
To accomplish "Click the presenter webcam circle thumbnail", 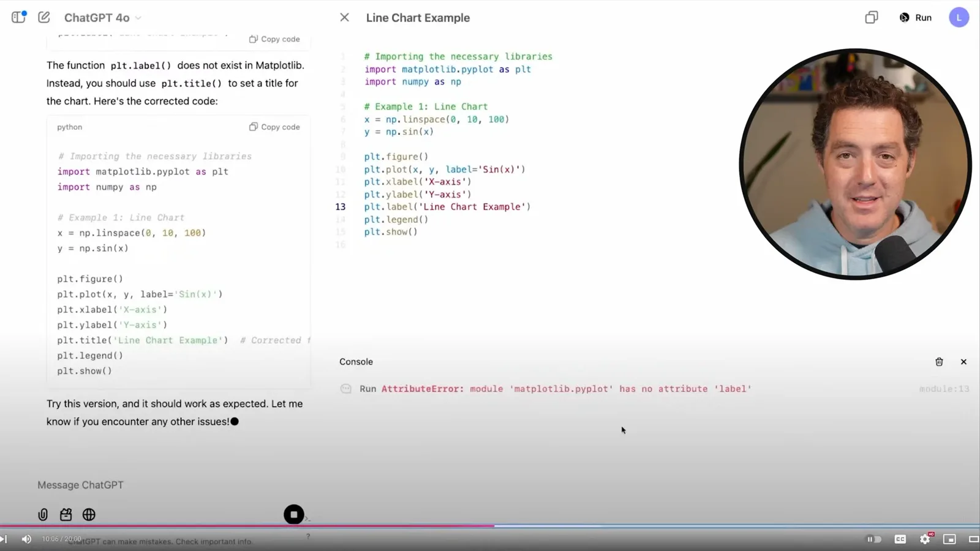I will pos(855,164).
